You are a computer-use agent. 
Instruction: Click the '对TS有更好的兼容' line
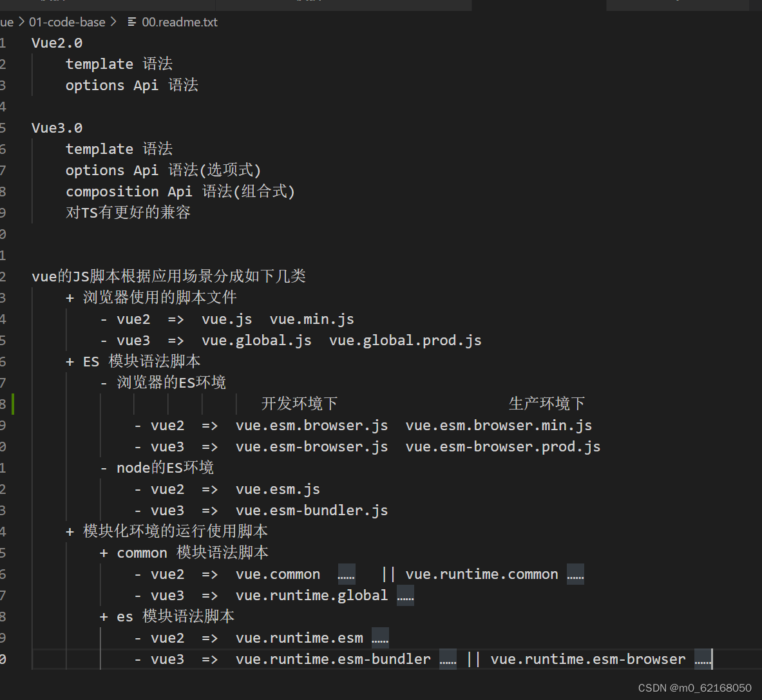tap(128, 213)
